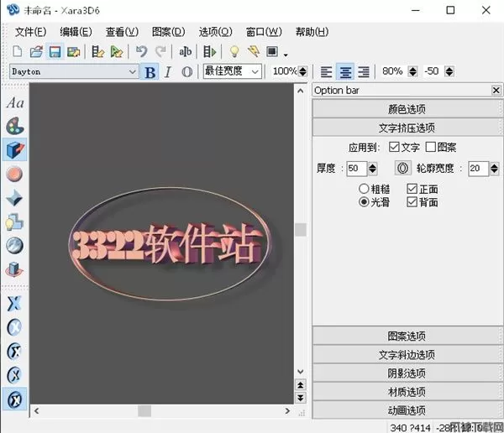
Task: Toggle Italic text formatting
Action: tap(168, 72)
